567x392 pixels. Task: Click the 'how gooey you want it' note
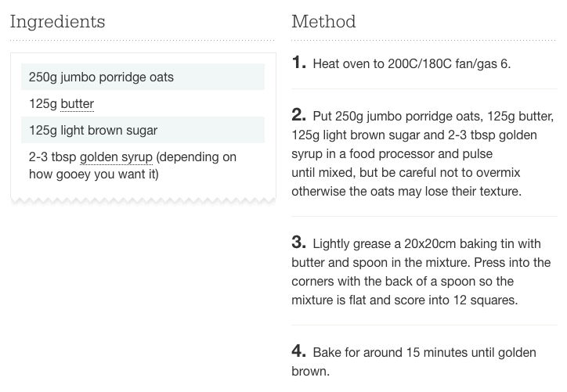(93, 174)
